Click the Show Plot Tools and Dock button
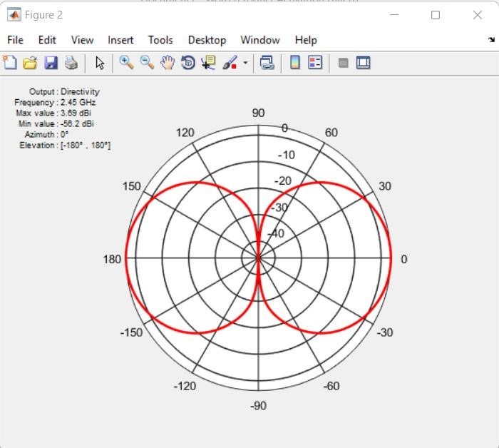This screenshot has height=448, width=499. pos(364,63)
